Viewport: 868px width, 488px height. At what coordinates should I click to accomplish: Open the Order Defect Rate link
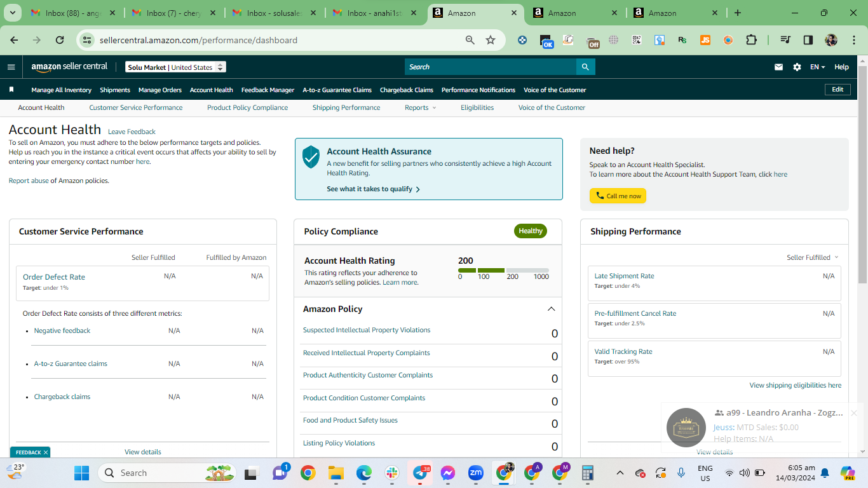pyautogui.click(x=54, y=277)
